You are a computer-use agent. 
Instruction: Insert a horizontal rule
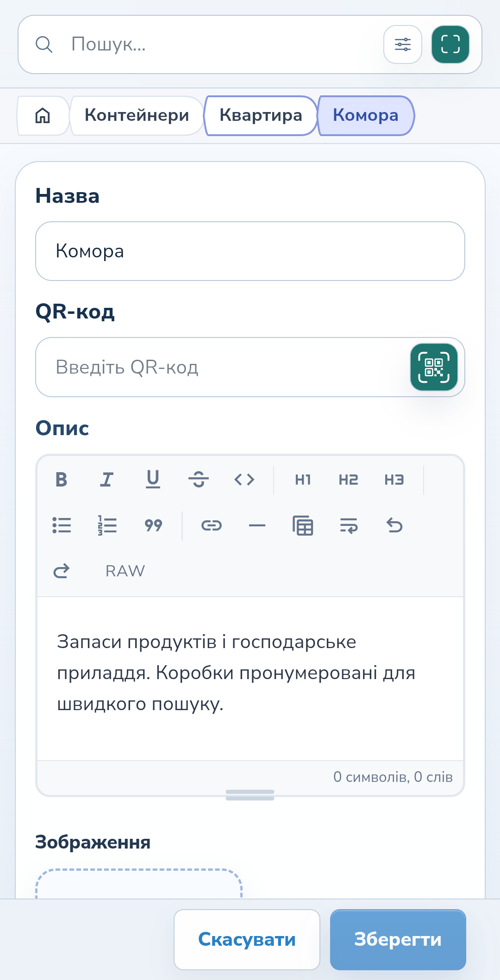pos(257,525)
